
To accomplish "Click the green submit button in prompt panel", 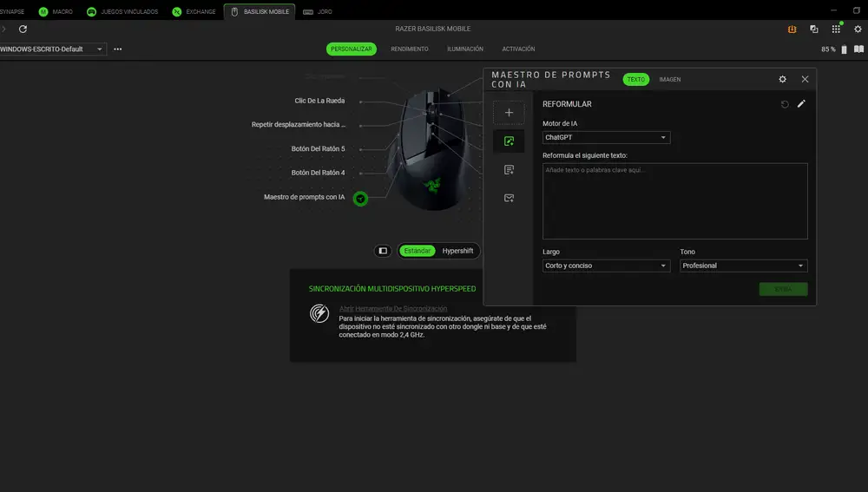I will pos(783,289).
